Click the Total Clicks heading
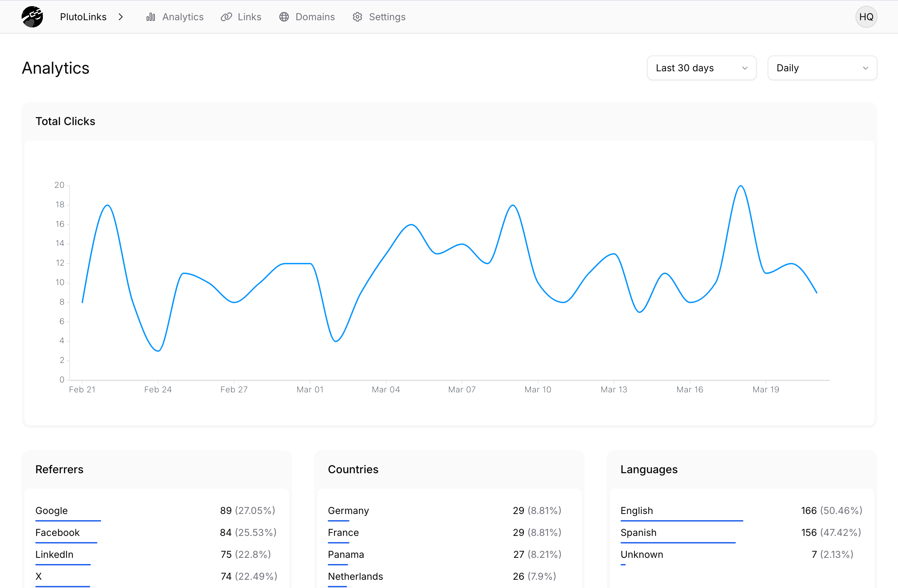898x588 pixels. coord(65,121)
